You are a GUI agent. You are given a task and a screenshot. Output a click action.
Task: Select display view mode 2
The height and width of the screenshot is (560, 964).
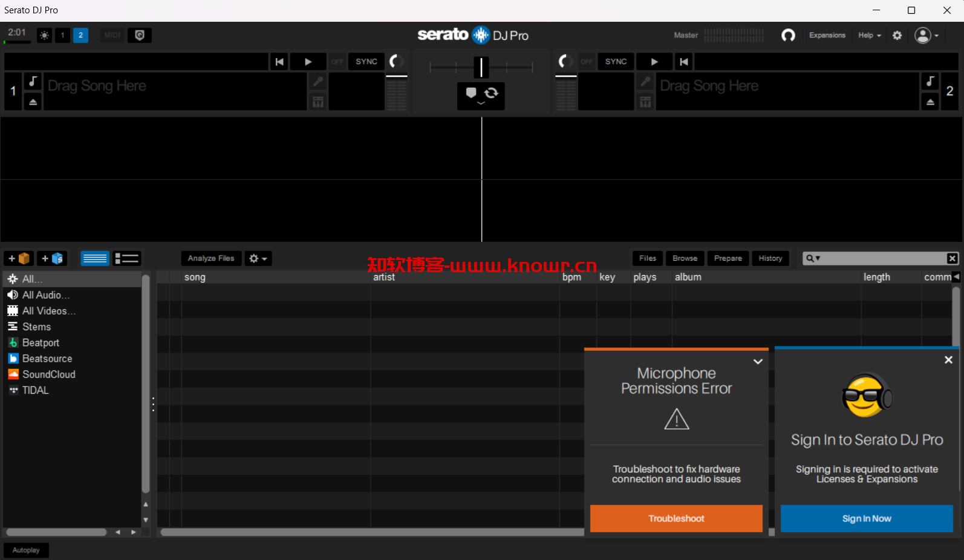(80, 36)
